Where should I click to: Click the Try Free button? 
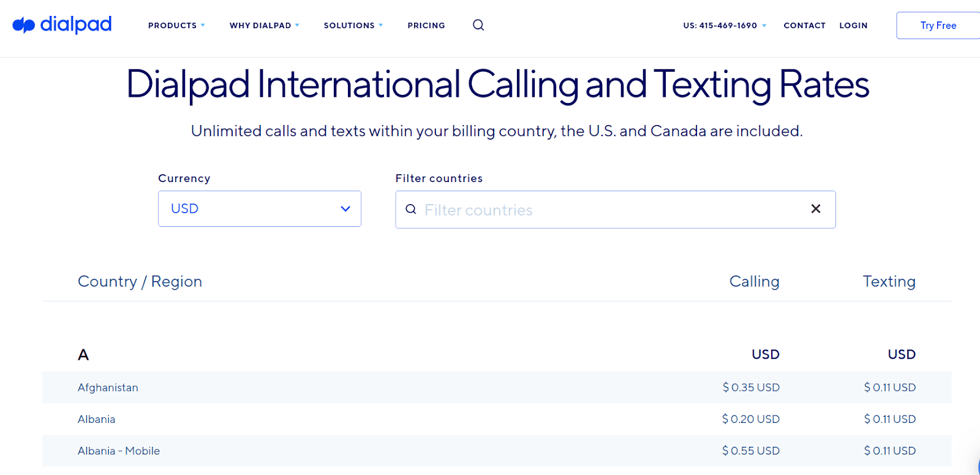coord(938,25)
